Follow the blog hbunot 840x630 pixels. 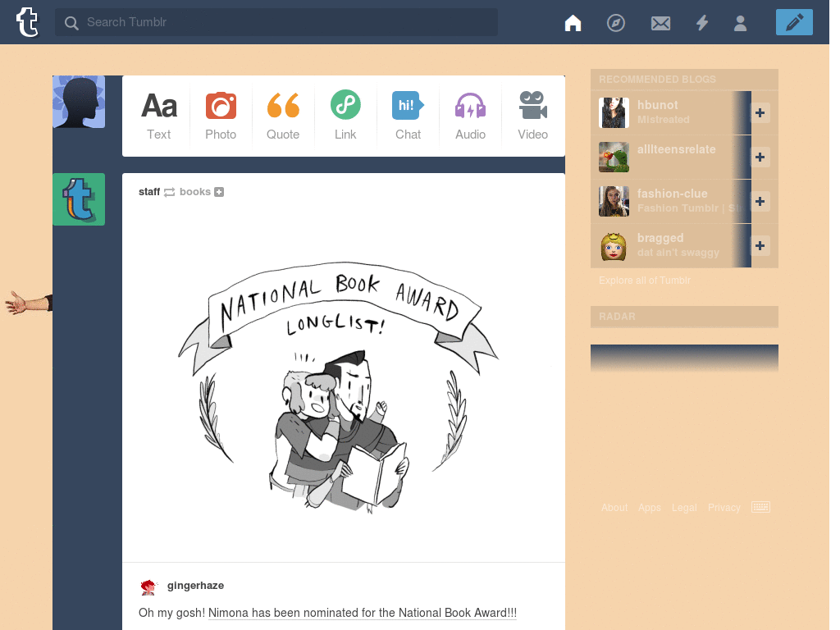[x=760, y=113]
